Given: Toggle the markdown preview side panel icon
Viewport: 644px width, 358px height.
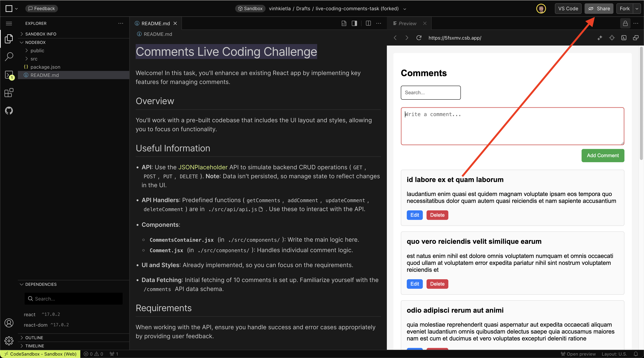Looking at the screenshot, I should pos(354,23).
